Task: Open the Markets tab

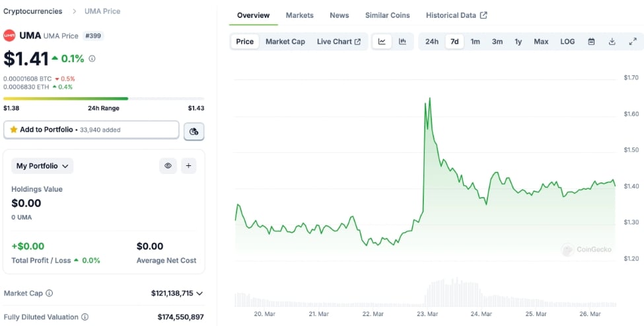Action: pos(299,15)
